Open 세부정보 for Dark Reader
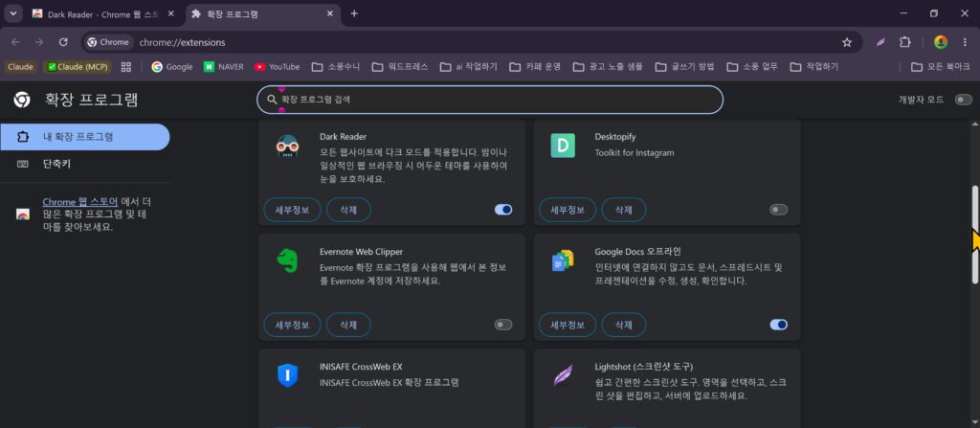The height and width of the screenshot is (428, 980). (293, 210)
